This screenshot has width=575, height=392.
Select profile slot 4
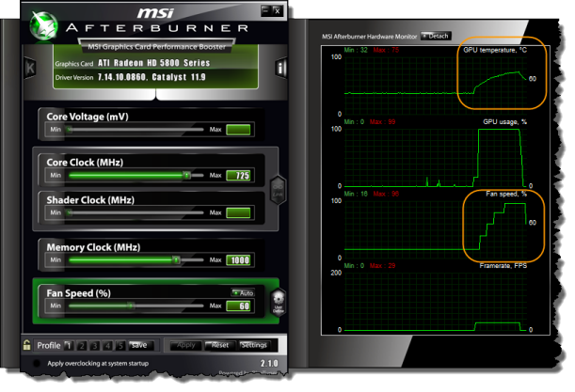107,346
